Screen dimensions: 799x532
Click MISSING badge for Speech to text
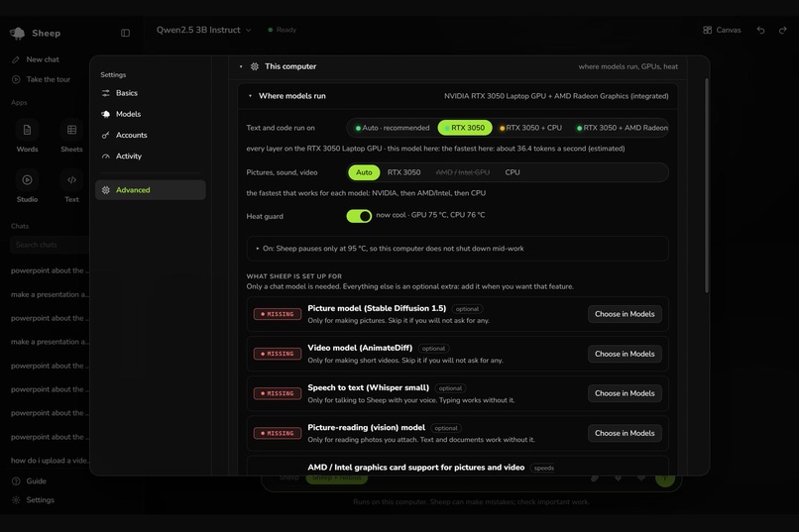[278, 393]
